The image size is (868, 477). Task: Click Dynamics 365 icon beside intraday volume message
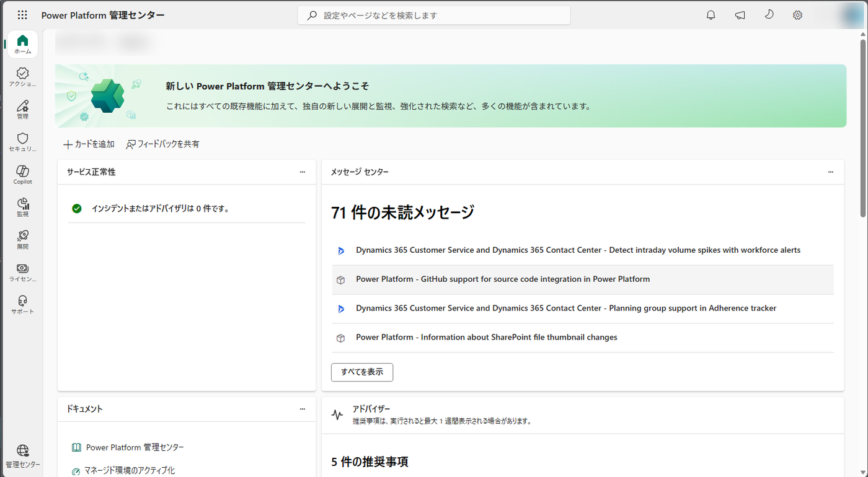click(x=340, y=251)
